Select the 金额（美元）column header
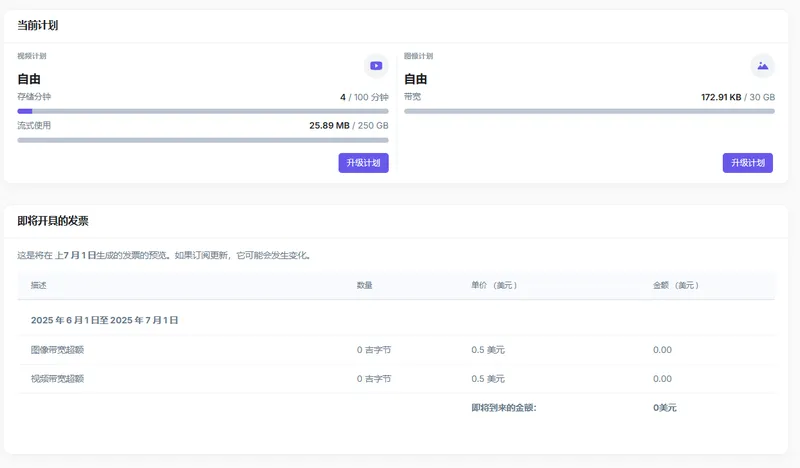This screenshot has height=468, width=800. 676,285
